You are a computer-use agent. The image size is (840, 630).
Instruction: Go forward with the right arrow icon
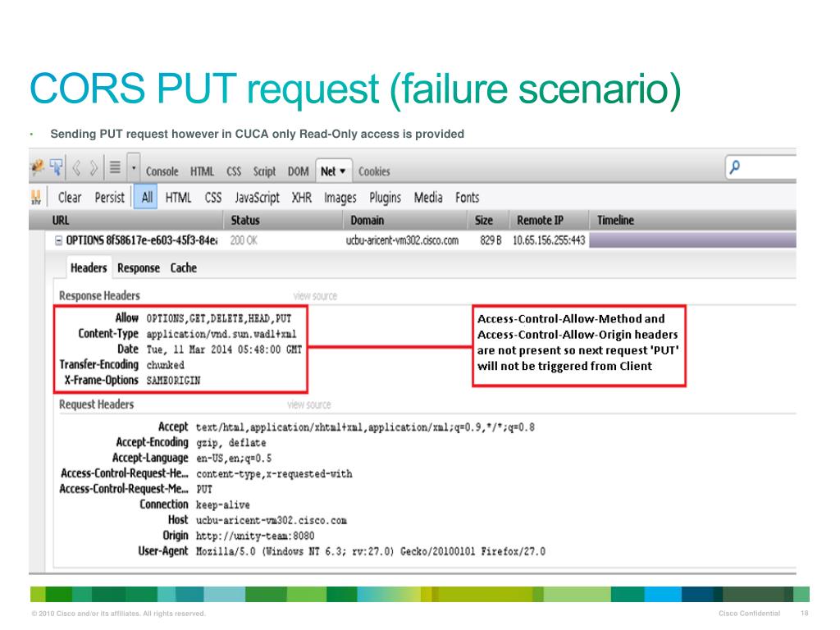(x=94, y=168)
